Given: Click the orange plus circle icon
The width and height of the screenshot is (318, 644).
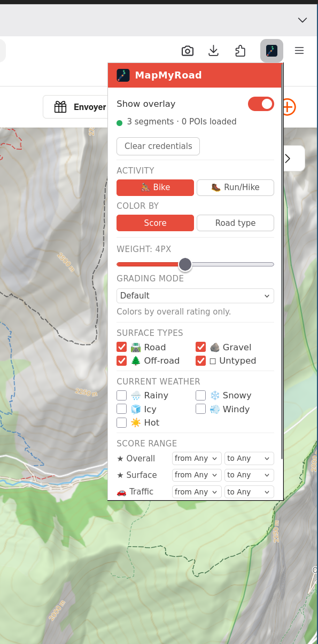Looking at the screenshot, I should [289, 107].
